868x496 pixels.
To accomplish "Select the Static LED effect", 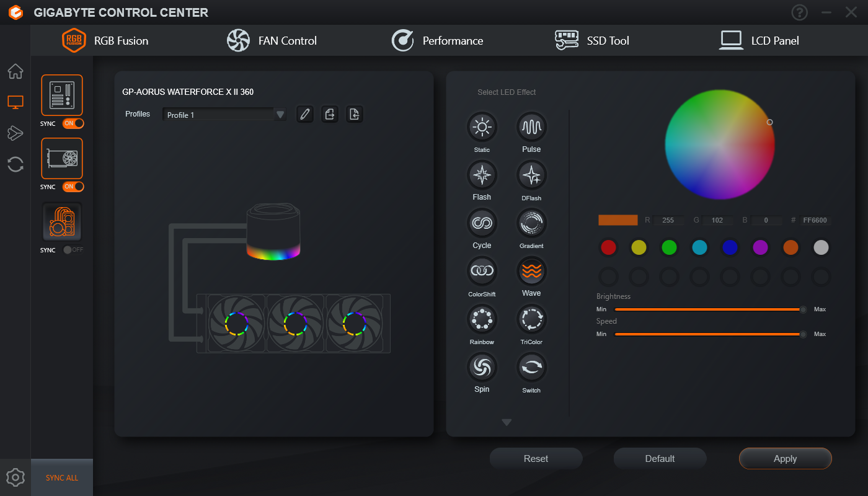I will [x=482, y=127].
